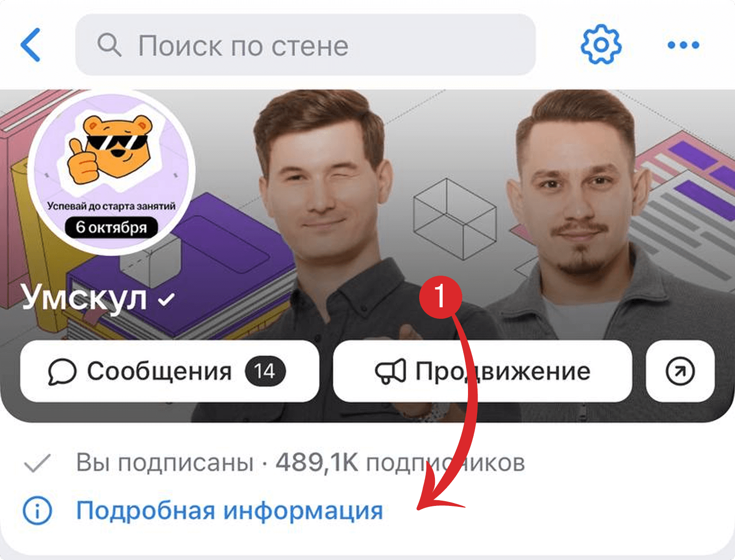Go back using the blue chevron arrow
The image size is (735, 560).
(x=31, y=45)
